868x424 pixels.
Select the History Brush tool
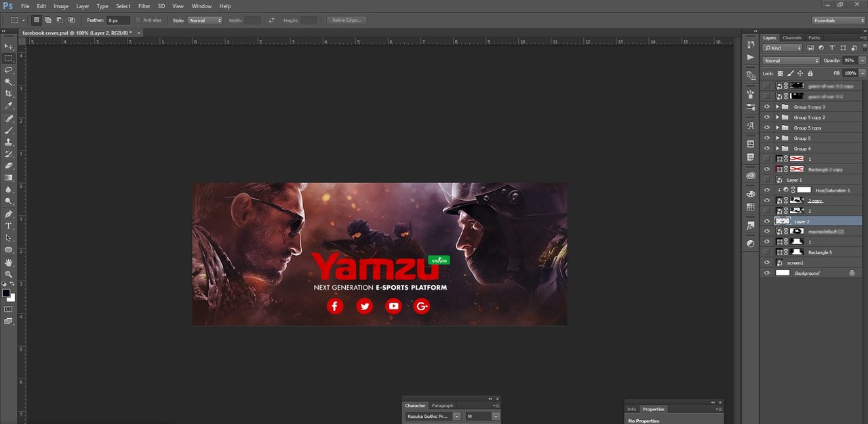[9, 154]
